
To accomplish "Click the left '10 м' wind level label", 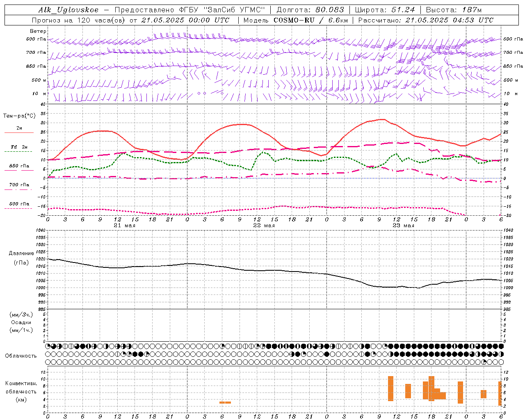I will tap(39, 94).
